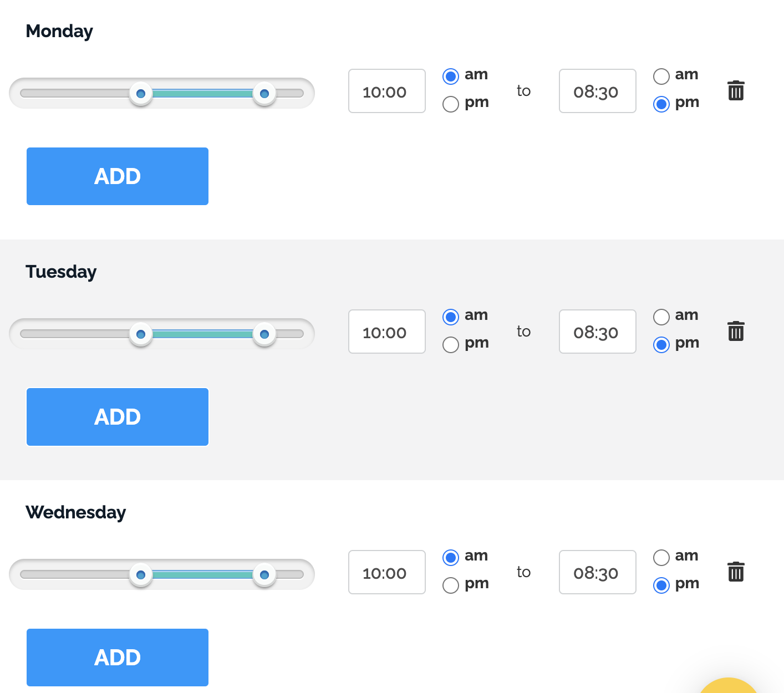Delete Monday's time slot with trash icon
Screen dimensions: 784x693
click(736, 90)
